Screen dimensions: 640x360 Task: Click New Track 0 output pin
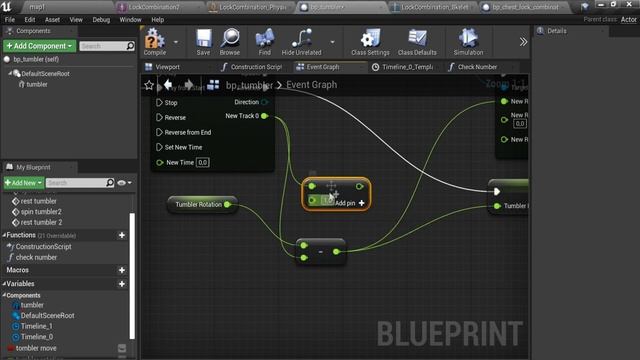point(264,116)
